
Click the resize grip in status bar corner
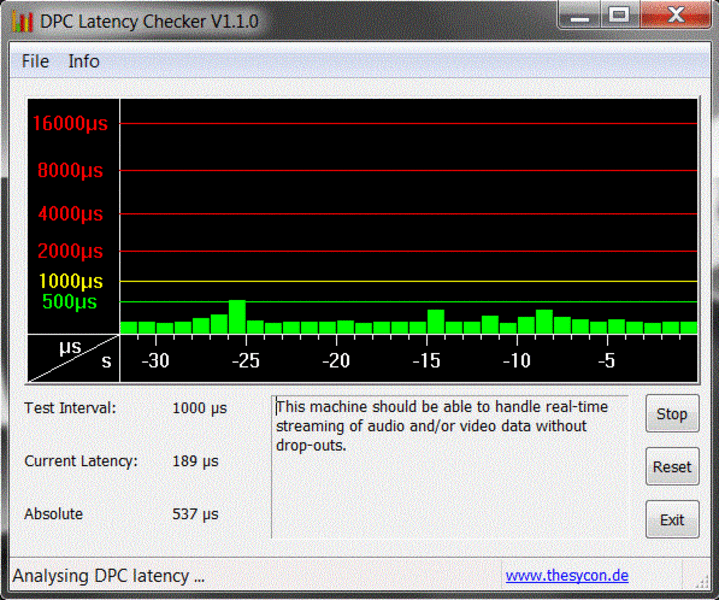pyautogui.click(x=702, y=582)
